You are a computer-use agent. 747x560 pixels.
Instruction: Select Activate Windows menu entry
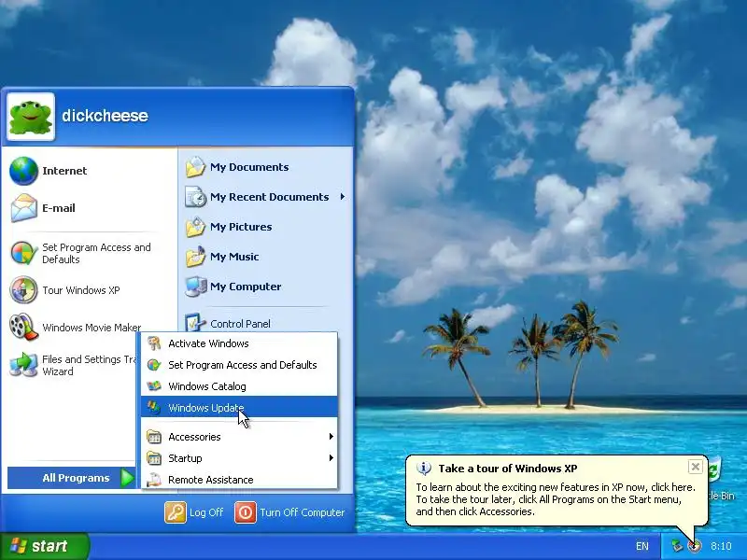[x=239, y=343]
